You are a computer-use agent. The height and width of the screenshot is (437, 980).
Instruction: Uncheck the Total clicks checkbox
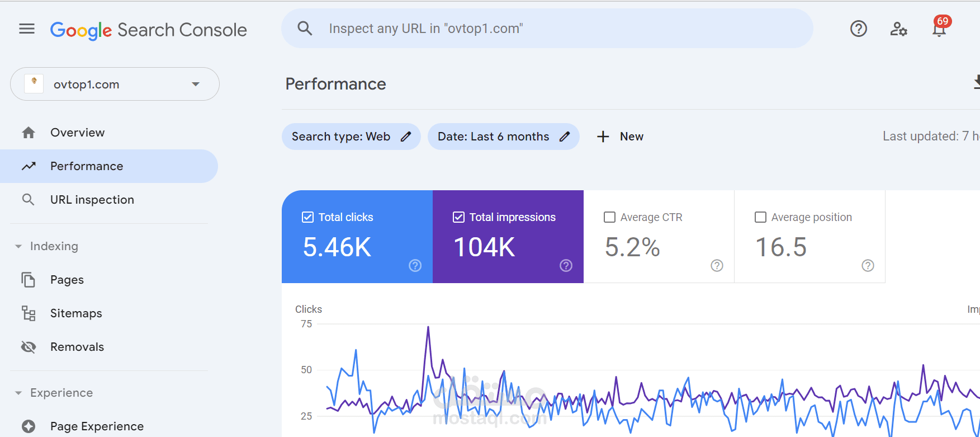click(307, 217)
